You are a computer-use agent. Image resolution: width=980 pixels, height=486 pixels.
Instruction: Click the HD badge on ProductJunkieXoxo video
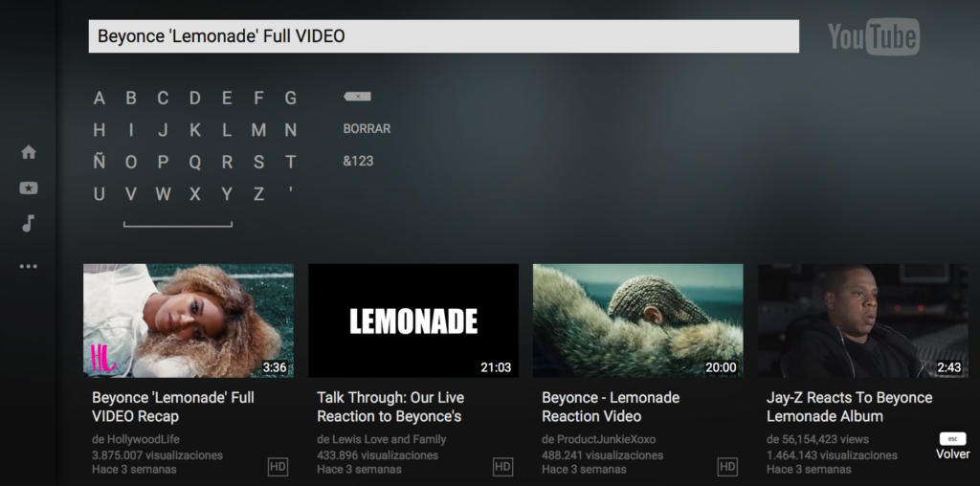point(727,466)
